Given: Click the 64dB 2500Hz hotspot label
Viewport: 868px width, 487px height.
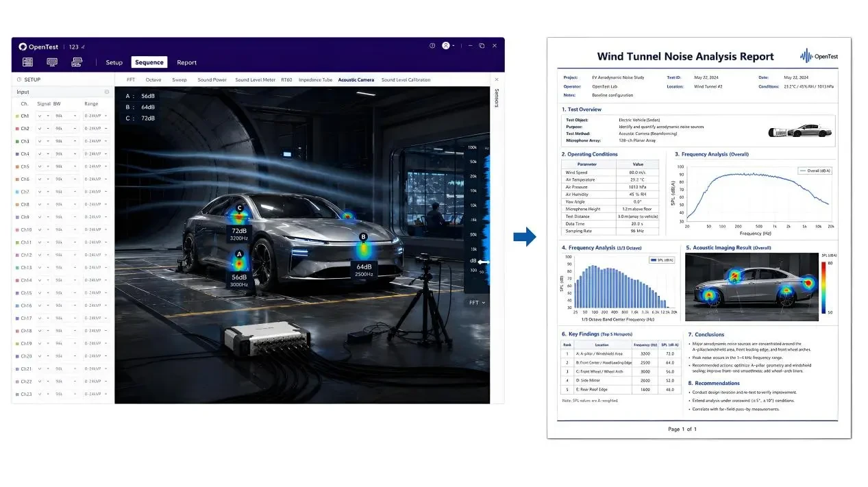Looking at the screenshot, I should (364, 270).
